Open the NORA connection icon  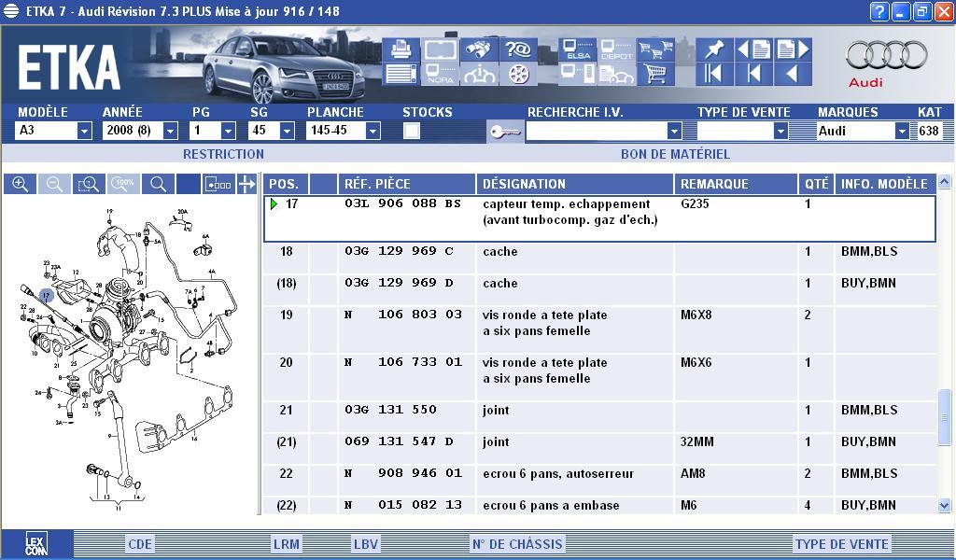(x=440, y=74)
